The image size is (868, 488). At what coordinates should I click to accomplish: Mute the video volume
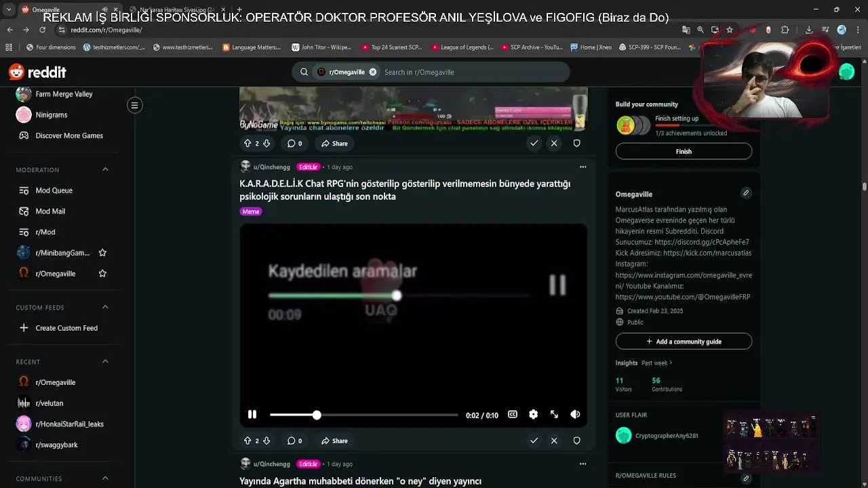[575, 414]
